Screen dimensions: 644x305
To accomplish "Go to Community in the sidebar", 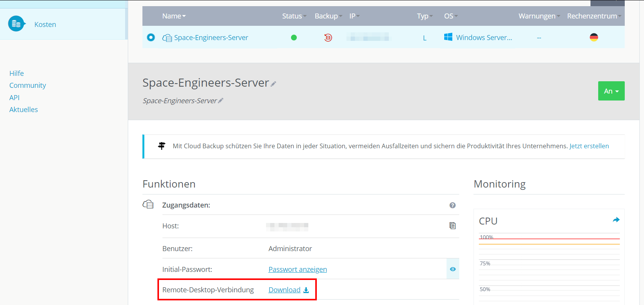I will tap(28, 85).
